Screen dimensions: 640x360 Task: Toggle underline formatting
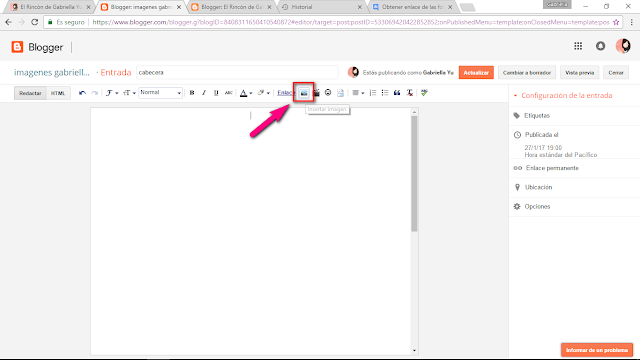[216, 93]
